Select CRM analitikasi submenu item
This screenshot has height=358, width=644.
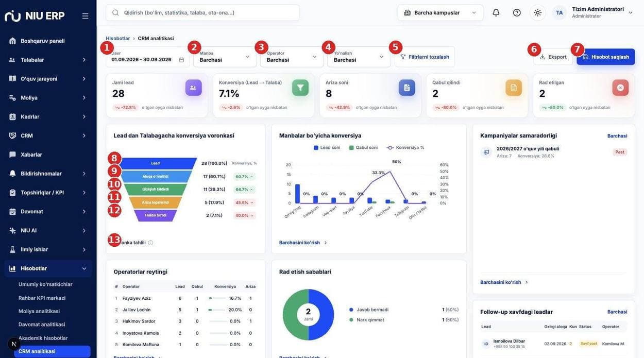[x=52, y=351]
